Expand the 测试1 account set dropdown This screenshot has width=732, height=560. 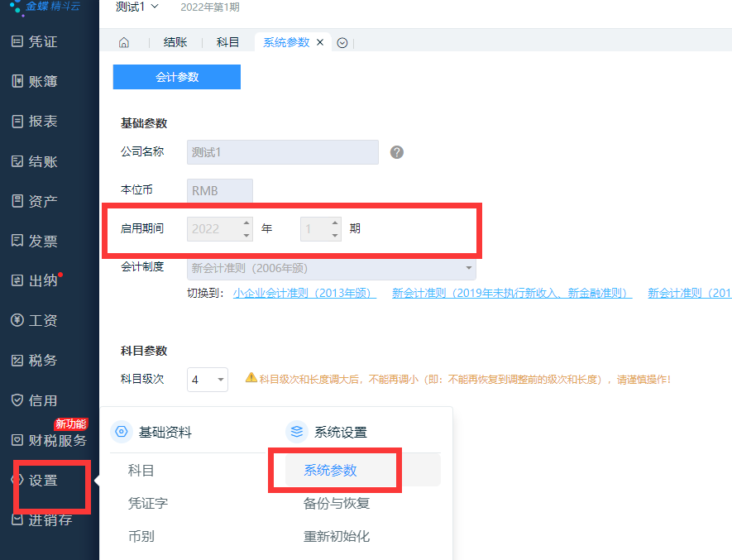click(x=136, y=7)
